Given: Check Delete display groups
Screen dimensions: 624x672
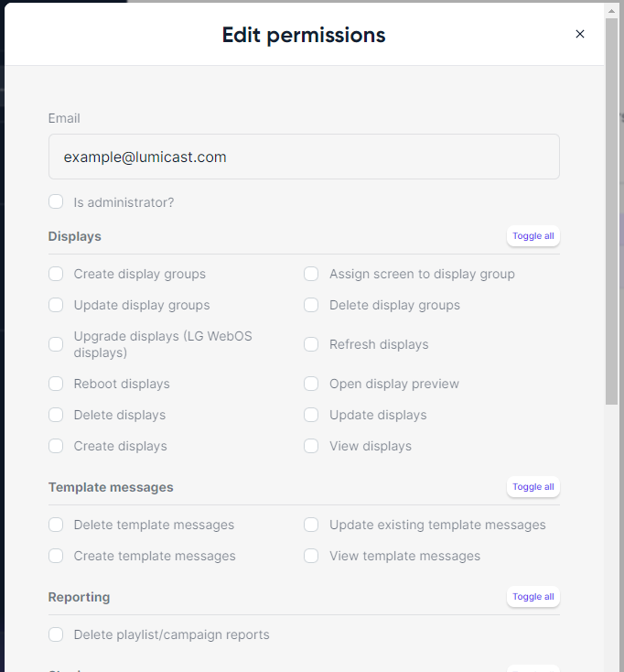Looking at the screenshot, I should click(311, 305).
